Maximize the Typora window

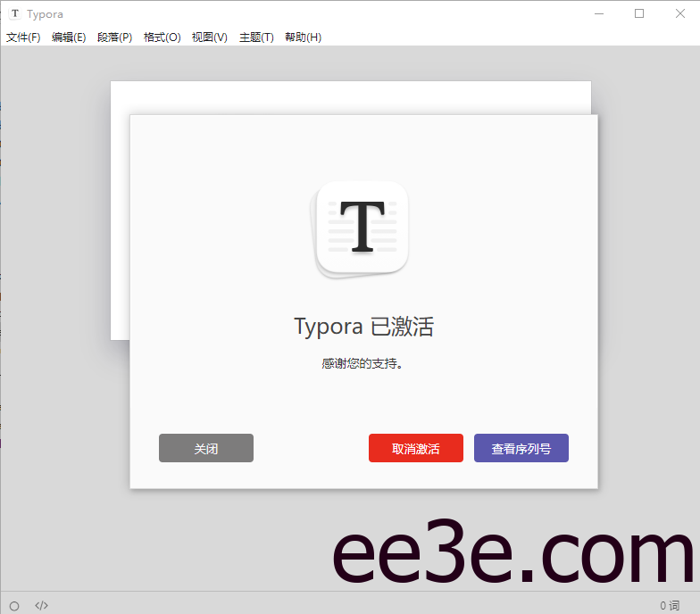coord(639,14)
